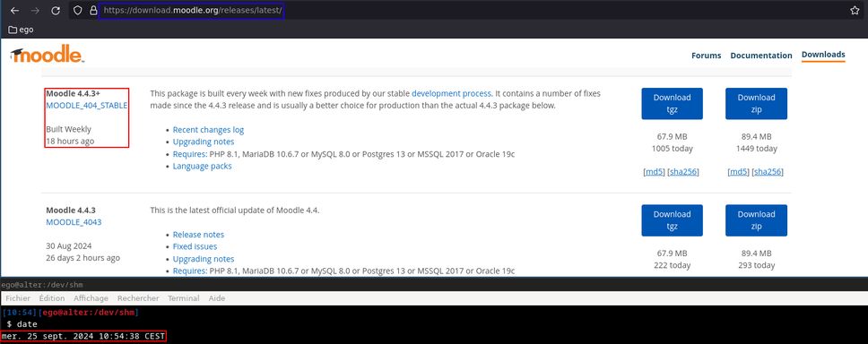Click the browser forward arrow
This screenshot has width=868, height=344.
click(x=35, y=11)
